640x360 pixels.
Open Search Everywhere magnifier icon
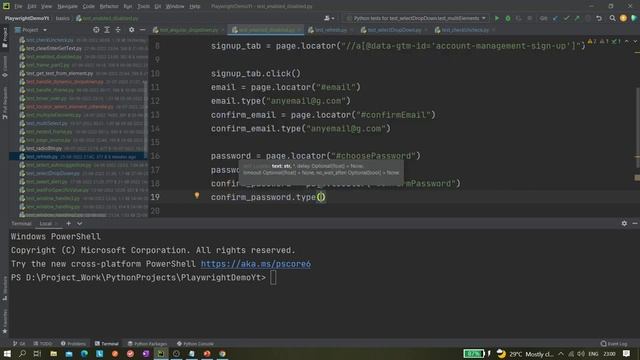(x=612, y=18)
